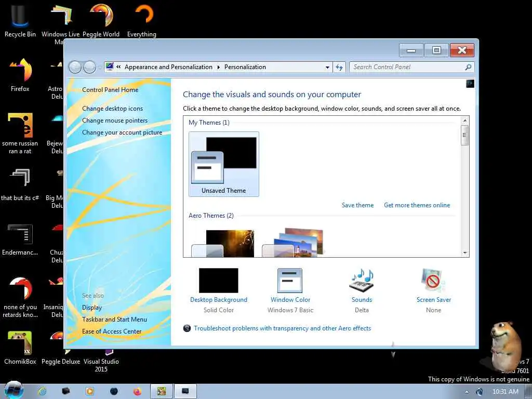Click the Window Color text link

(x=290, y=300)
